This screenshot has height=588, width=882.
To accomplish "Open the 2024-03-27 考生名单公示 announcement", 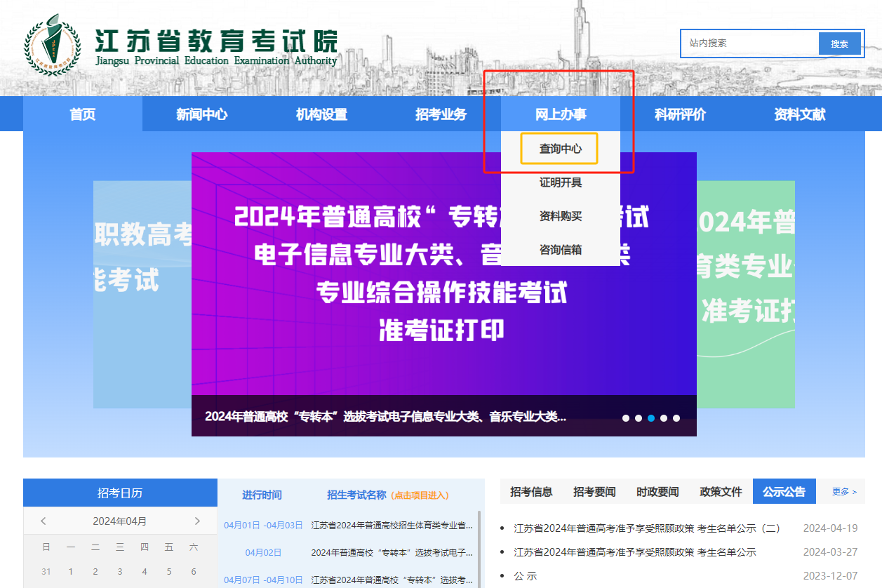I will tap(635, 552).
